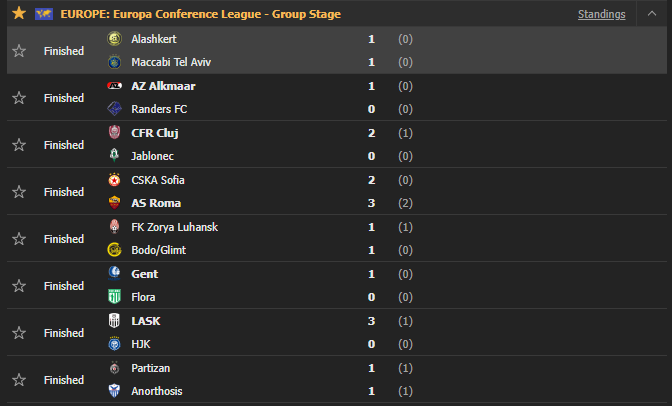Viewport: 672px width, 406px height.
Task: Click the LASK club logo
Action: click(x=113, y=321)
